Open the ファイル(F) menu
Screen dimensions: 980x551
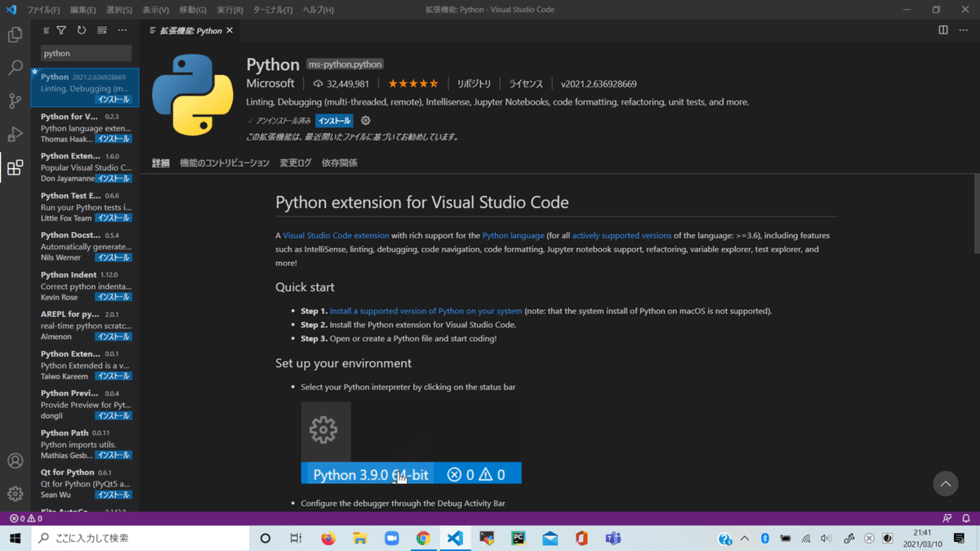pos(43,10)
